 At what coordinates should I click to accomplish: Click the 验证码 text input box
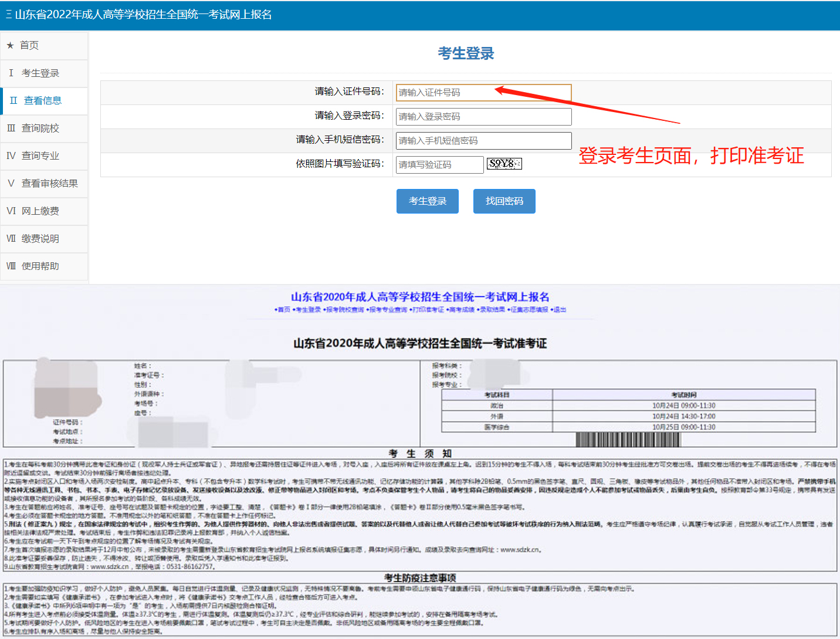(x=439, y=165)
